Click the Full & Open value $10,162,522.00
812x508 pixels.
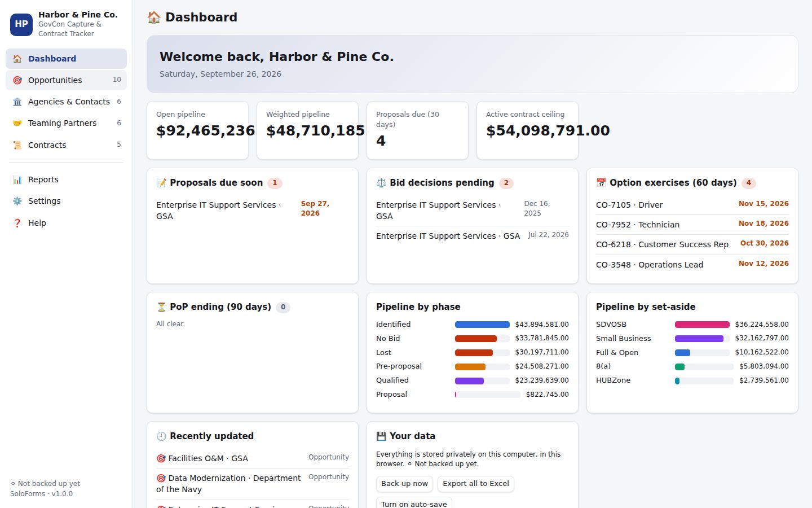point(762,352)
